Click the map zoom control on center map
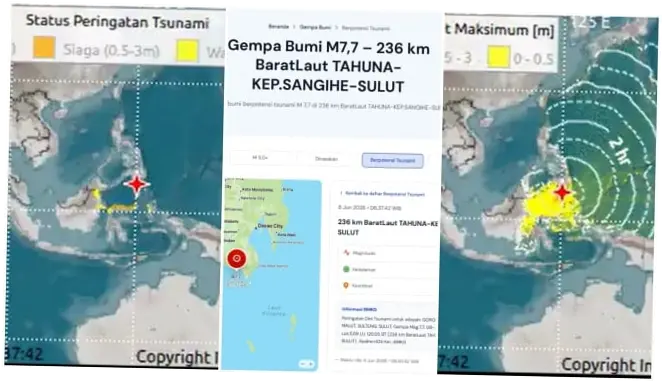Image resolution: width=663 pixels, height=382 pixels. coord(307,363)
